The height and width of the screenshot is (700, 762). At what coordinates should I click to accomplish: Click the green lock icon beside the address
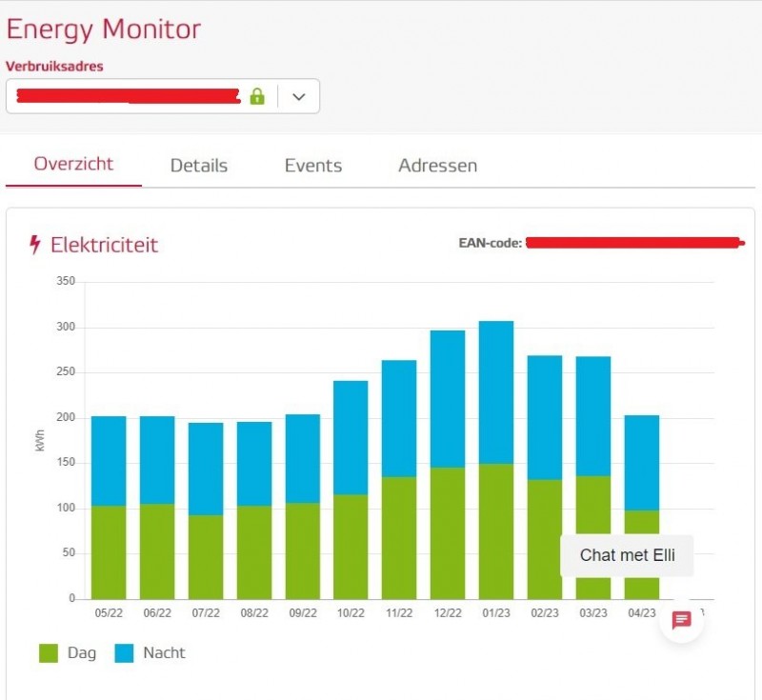click(256, 95)
